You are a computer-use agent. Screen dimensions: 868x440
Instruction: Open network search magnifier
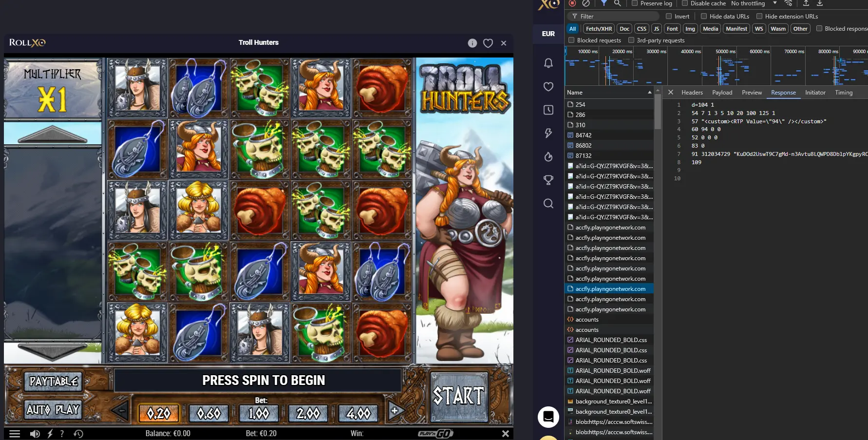618,3
